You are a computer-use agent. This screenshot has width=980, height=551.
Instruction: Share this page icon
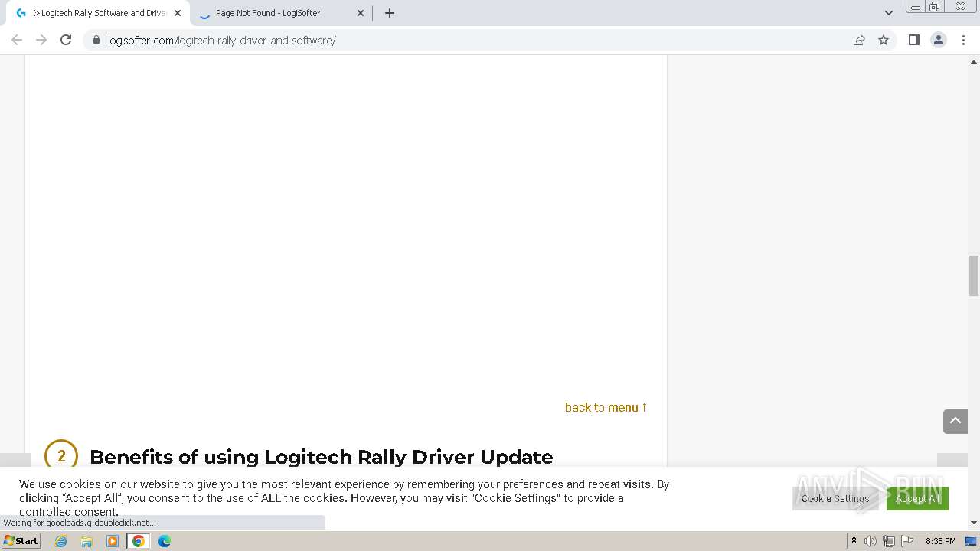tap(859, 40)
